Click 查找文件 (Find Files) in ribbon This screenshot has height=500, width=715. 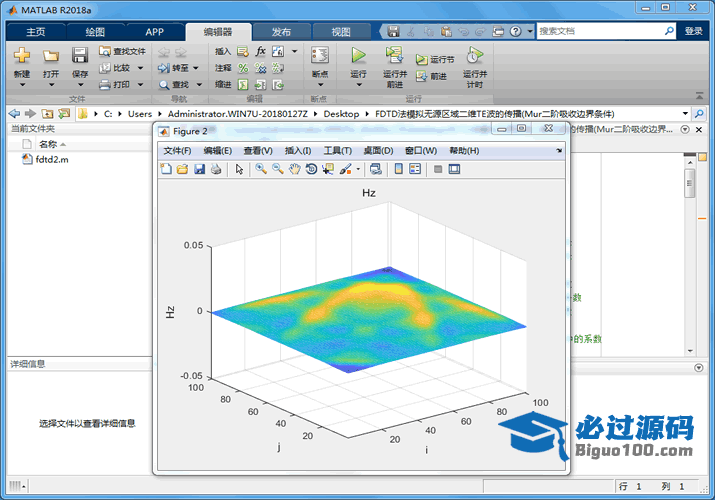122,51
